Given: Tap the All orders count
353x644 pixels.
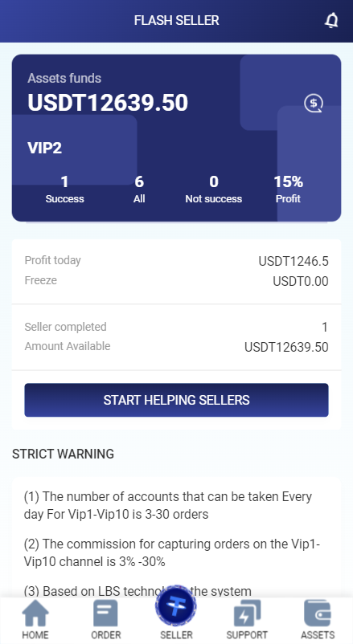Looking at the screenshot, I should click(x=139, y=189).
